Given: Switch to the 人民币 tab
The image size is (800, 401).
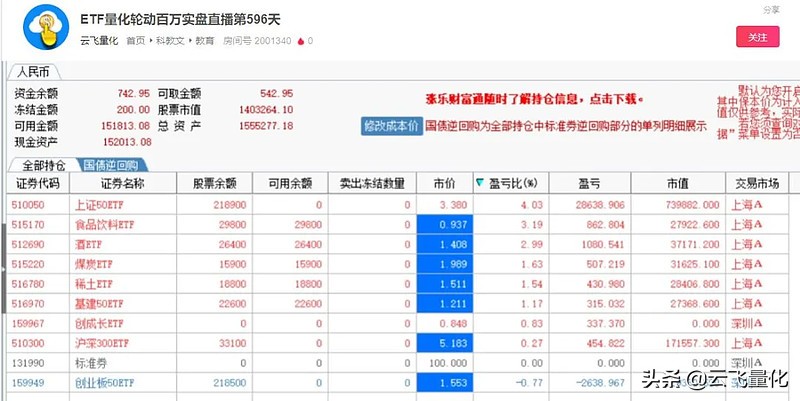Looking at the screenshot, I should coord(34,72).
